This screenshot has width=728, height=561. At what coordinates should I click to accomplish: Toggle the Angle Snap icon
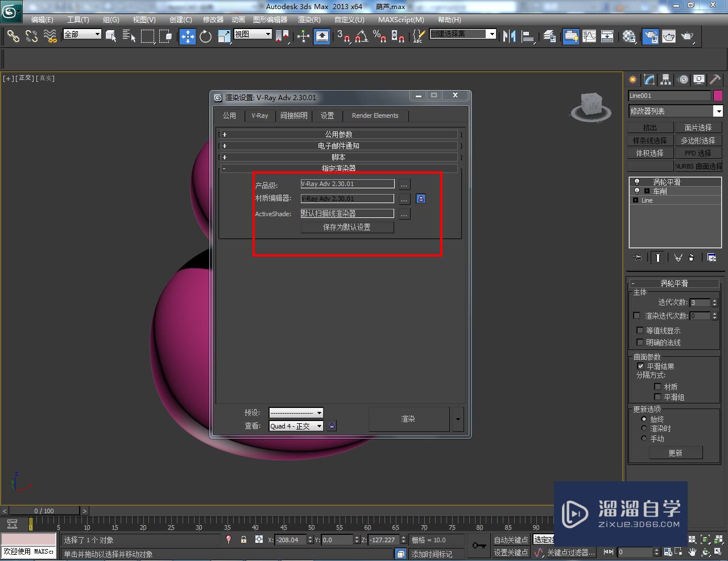(362, 36)
